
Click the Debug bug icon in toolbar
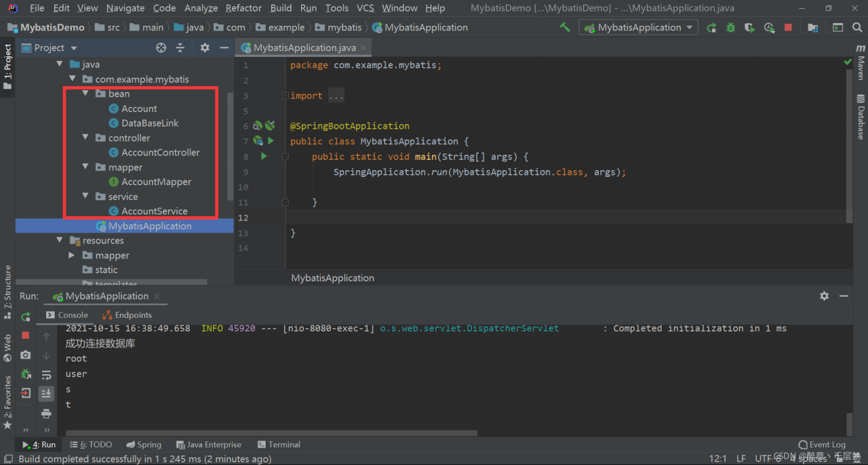click(730, 28)
